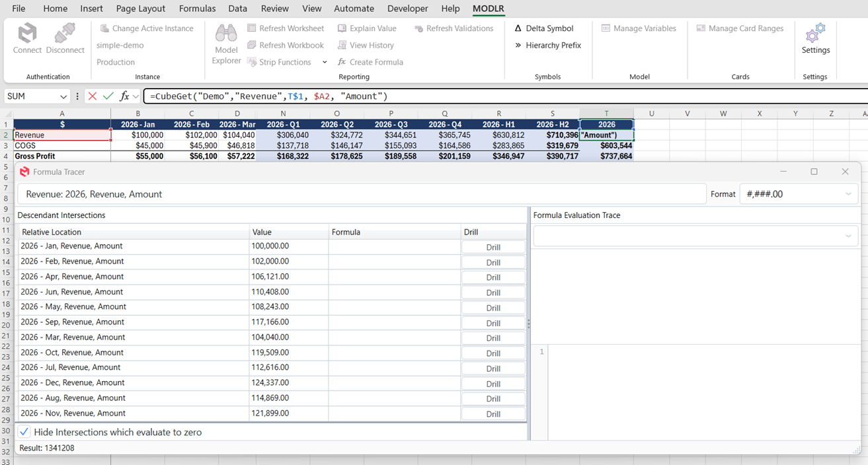Click the Formula Tracer title field
Screen dimensions: 868x465
tap(362, 194)
